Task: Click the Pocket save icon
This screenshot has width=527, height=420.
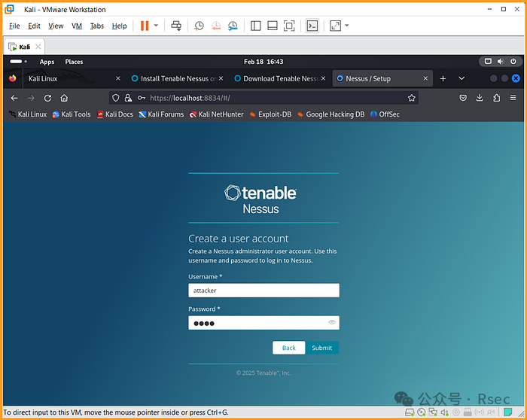Action: (x=463, y=98)
